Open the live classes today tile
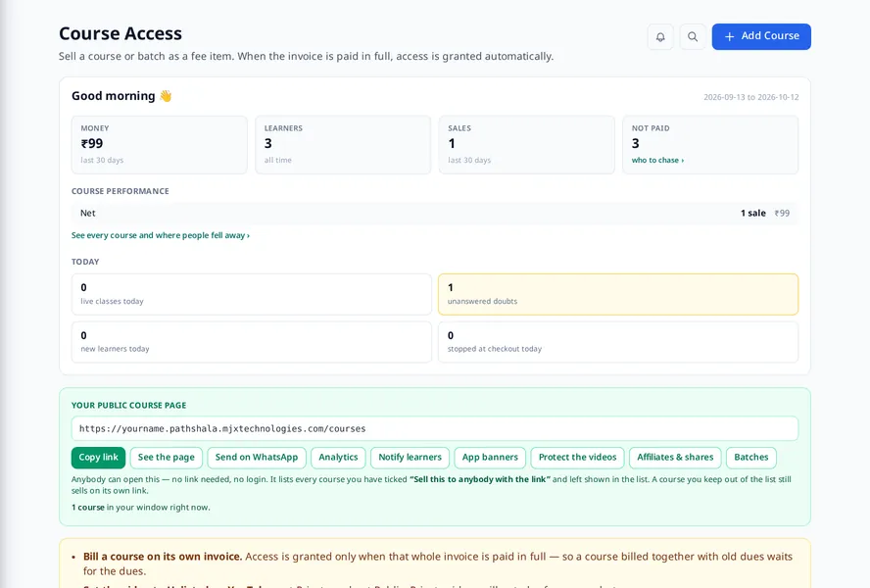The width and height of the screenshot is (870, 588). click(252, 294)
